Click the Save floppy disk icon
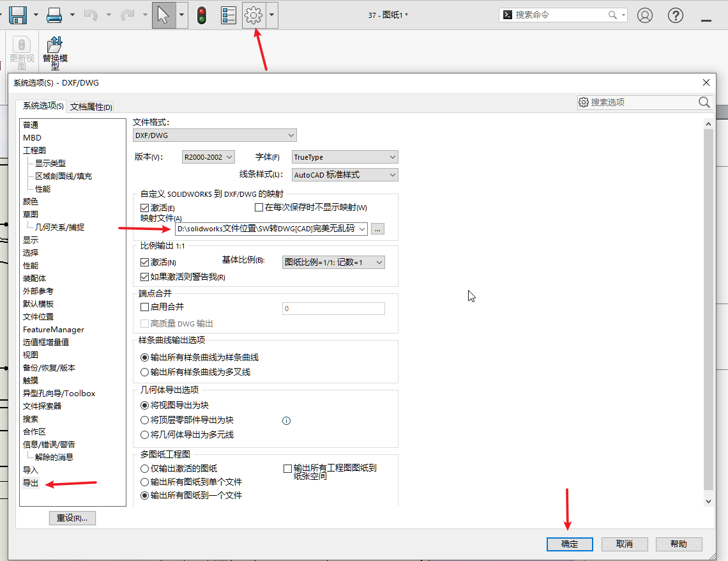 pyautogui.click(x=18, y=15)
